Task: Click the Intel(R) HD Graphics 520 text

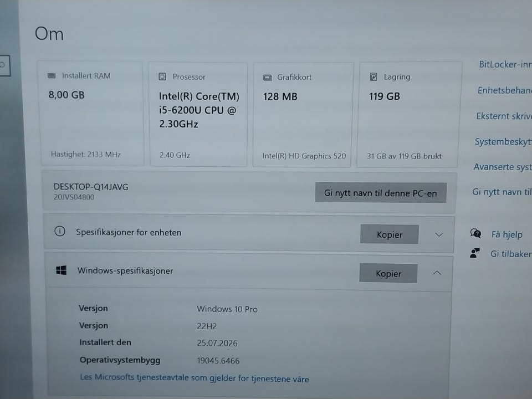Action: (x=304, y=156)
